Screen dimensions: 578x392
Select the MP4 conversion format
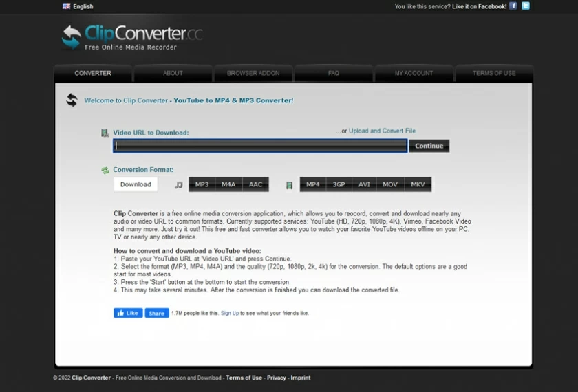(x=312, y=184)
